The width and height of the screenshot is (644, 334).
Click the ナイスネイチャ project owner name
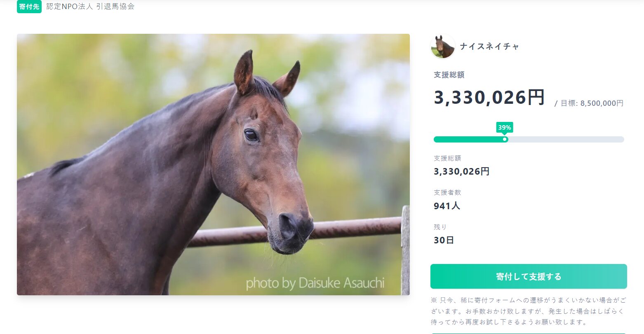click(489, 47)
